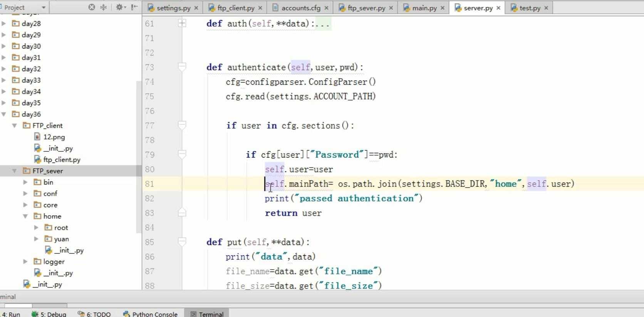Click the text "passed authentication" on line 82
644x317 pixels.
[x=357, y=198]
